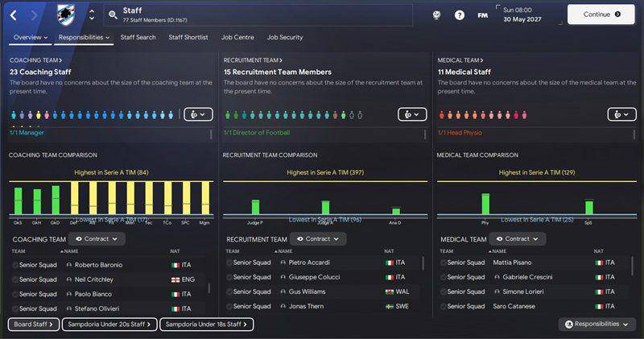Click the Staff search field
644x339 pixels.
[x=258, y=15]
